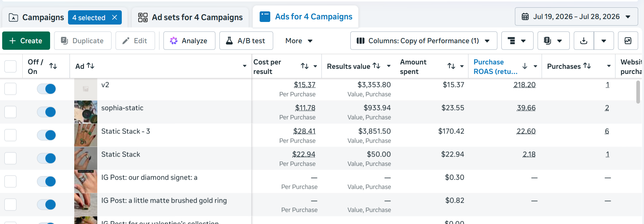
Task: Toggle the Purchase ROAS descending sort arrow
Action: (525, 66)
